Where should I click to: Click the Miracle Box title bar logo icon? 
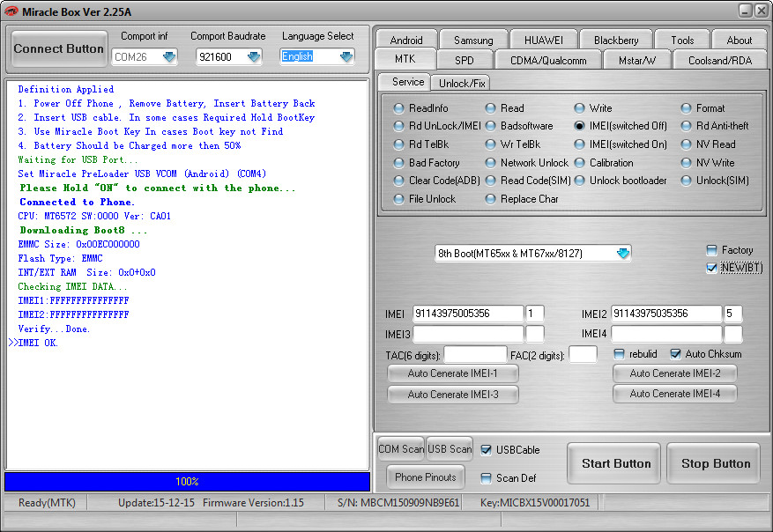[x=11, y=11]
